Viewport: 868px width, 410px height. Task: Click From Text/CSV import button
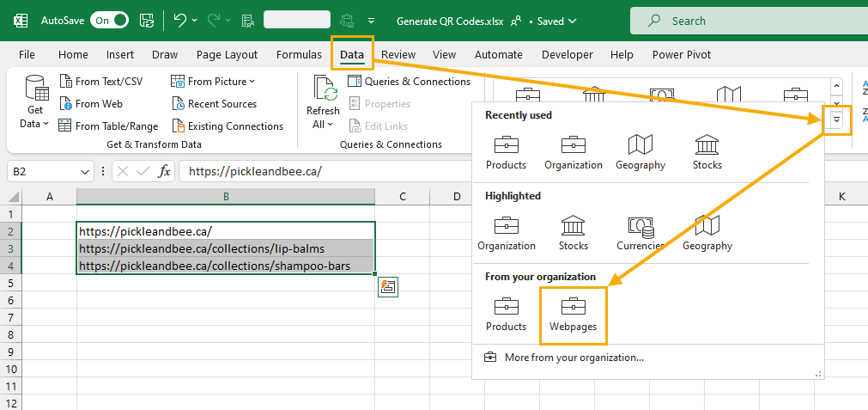tap(101, 82)
